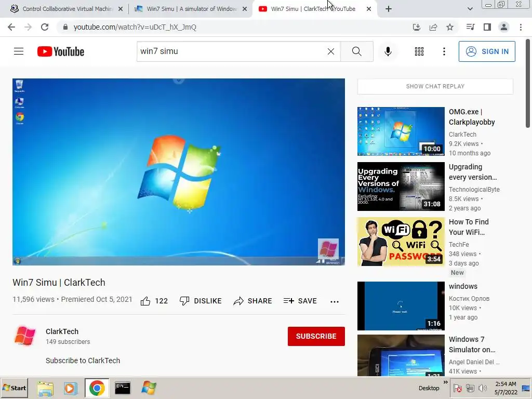
Task: Click the video player area
Action: pyautogui.click(x=179, y=172)
